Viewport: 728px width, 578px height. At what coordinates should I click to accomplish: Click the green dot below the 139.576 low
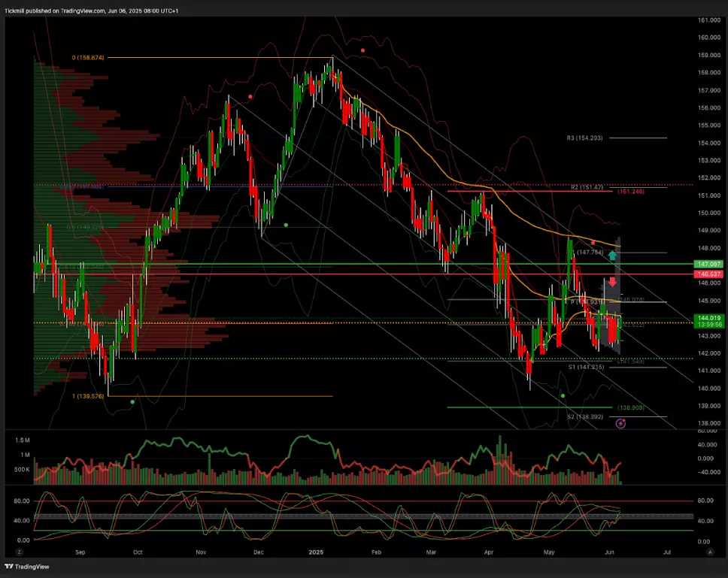pos(132,402)
